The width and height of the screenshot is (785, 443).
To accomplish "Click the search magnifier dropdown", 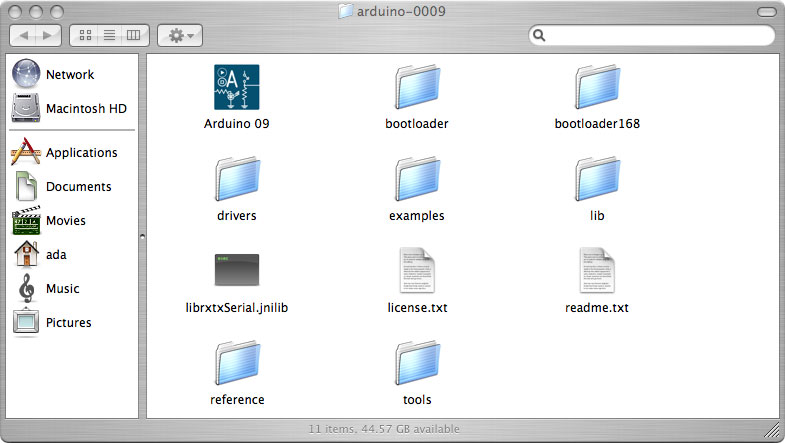I will [x=540, y=35].
